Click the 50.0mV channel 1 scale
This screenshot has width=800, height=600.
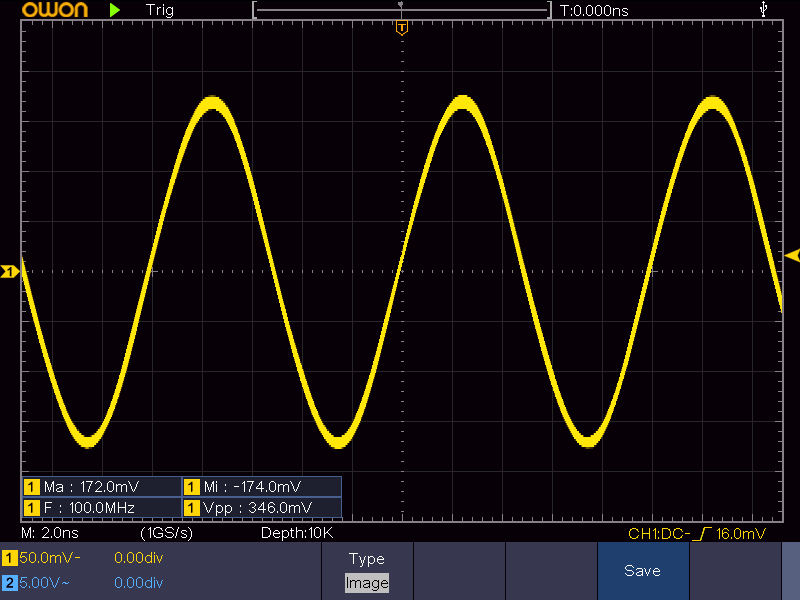coord(50,558)
